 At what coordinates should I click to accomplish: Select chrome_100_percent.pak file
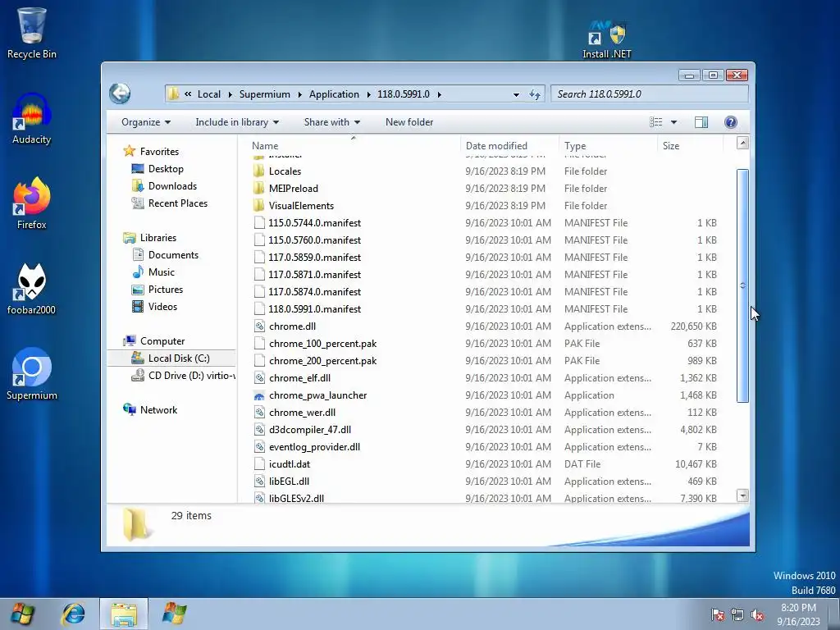point(315,344)
